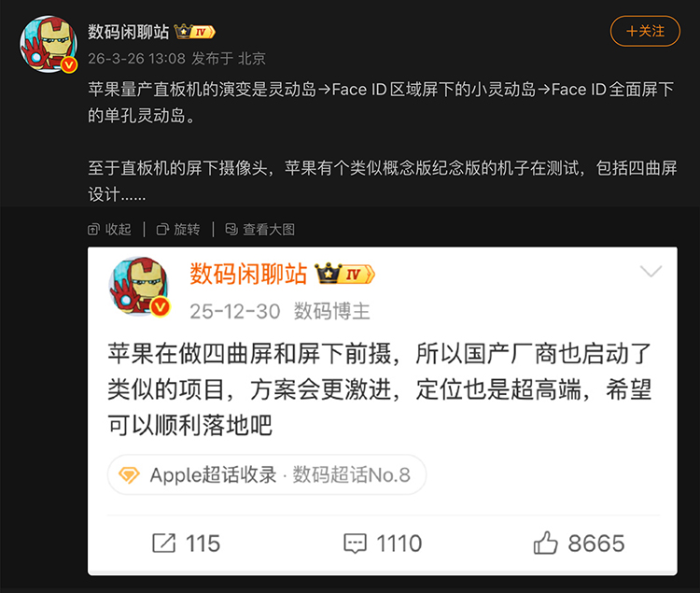Click the orange diamond super-topic icon

(x=129, y=475)
